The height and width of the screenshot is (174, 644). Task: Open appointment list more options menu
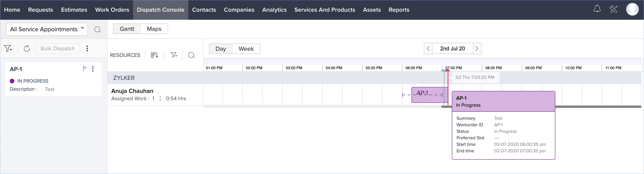87,48
